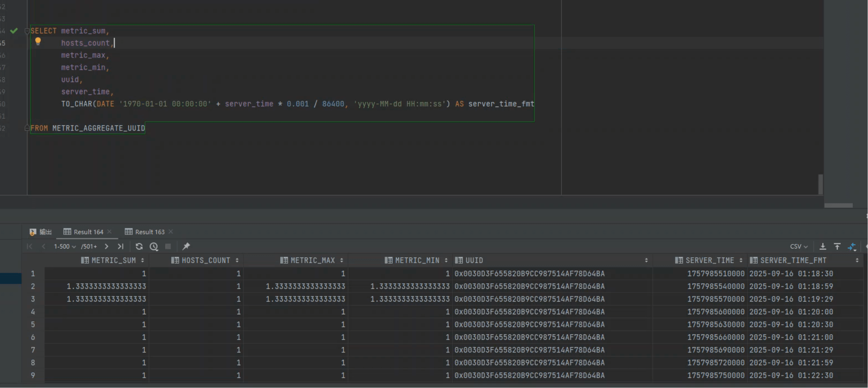The image size is (868, 388).
Task: Select result row number 5
Action: (x=33, y=325)
